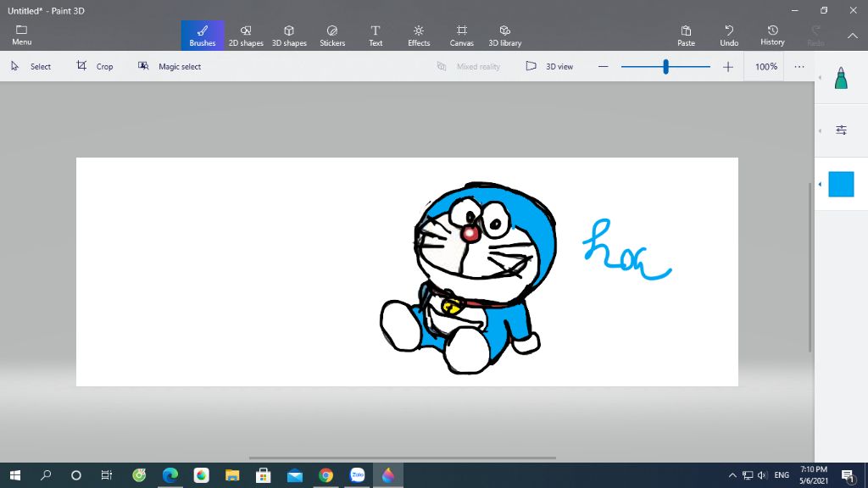Open the notification center icon
The image size is (868, 488).
click(x=848, y=475)
